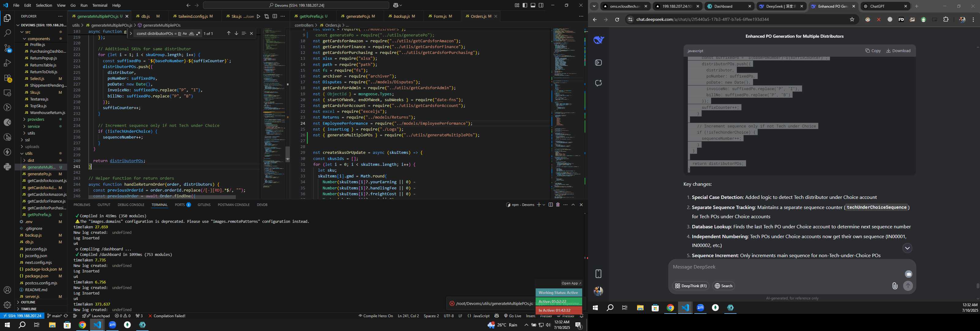Toggle the VS Code primary side bar layout

(x=525, y=5)
